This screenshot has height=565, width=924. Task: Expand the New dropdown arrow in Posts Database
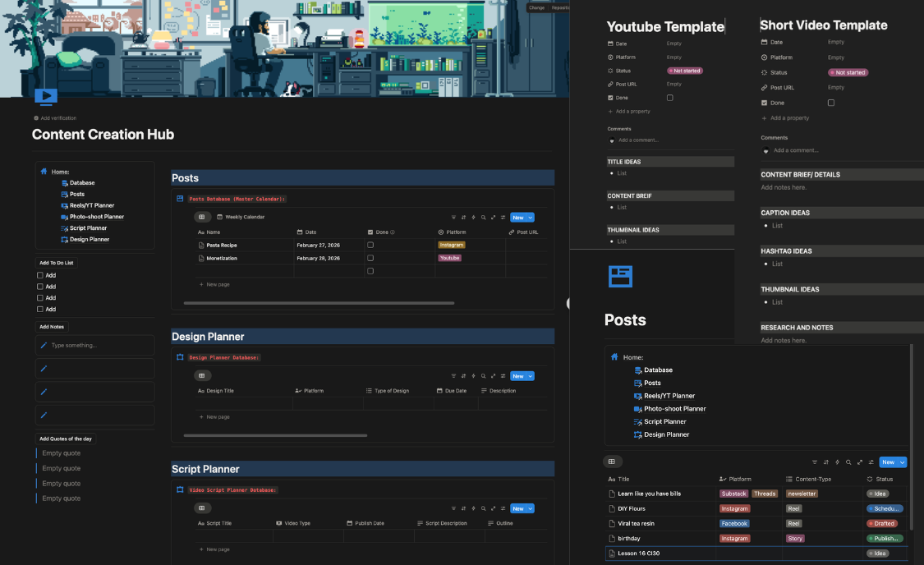point(531,218)
